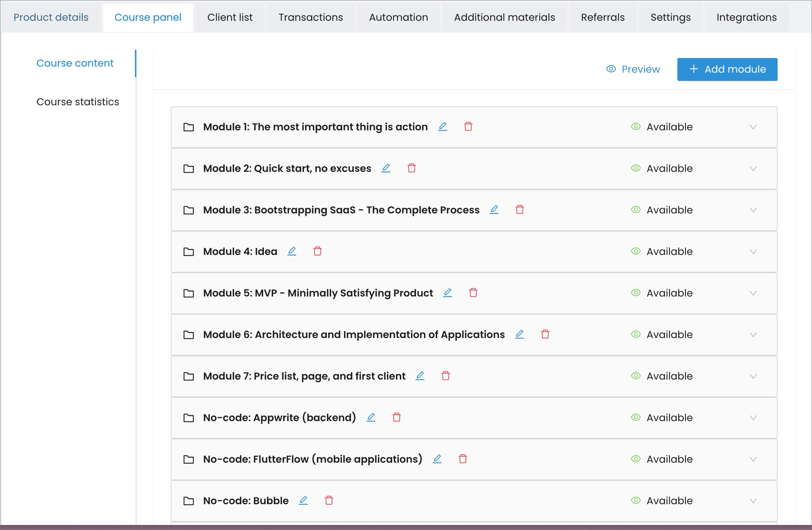Expand the Module 4: Idea row
Image resolution: width=812 pixels, height=530 pixels.
click(753, 251)
